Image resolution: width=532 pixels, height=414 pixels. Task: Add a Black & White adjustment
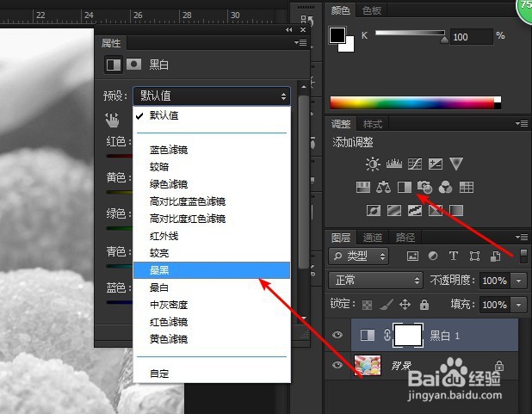405,187
